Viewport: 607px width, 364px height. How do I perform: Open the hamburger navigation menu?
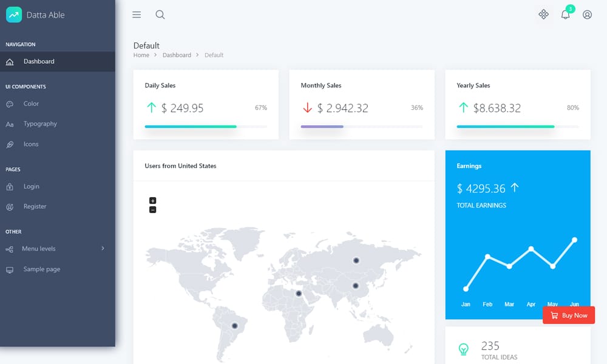click(137, 15)
